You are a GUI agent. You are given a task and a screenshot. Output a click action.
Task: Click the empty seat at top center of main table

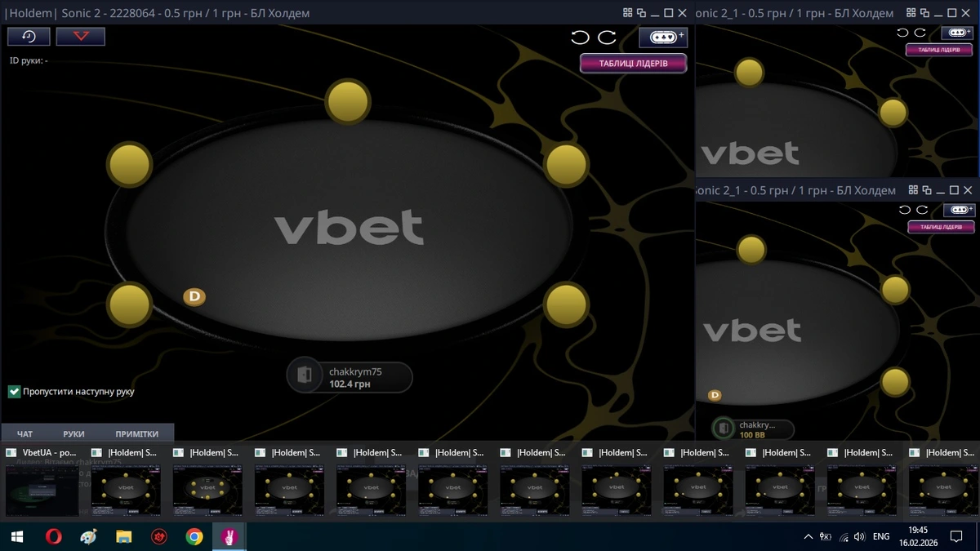(348, 101)
